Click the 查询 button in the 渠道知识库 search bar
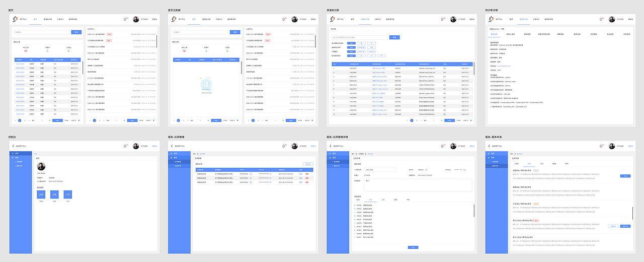 tap(394, 37)
